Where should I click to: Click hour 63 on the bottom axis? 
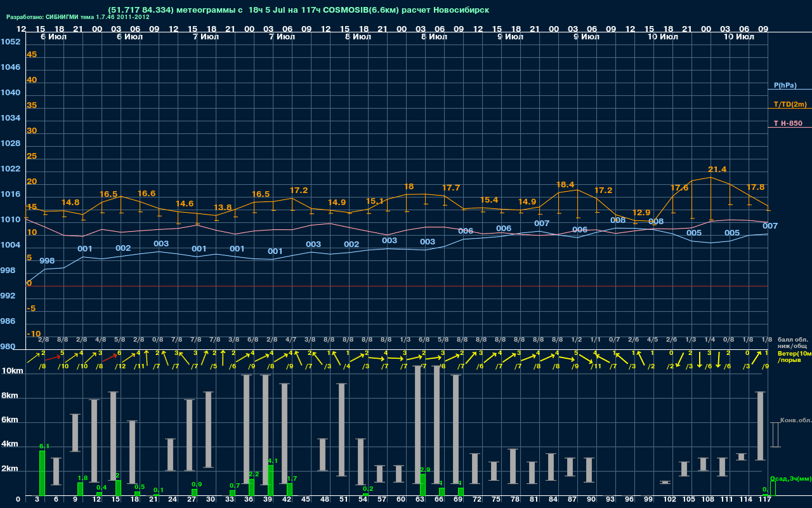[x=419, y=500]
